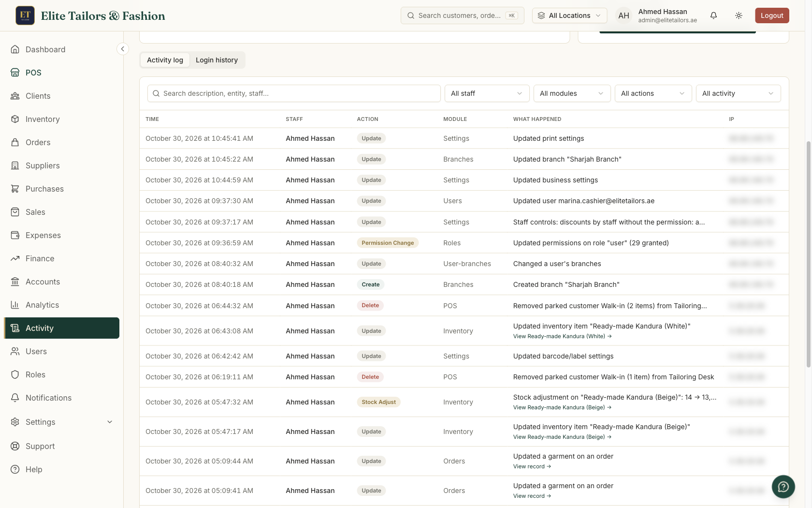
Task: Follow Stock Adjust row's View Kandura (Beige) link
Action: point(562,407)
